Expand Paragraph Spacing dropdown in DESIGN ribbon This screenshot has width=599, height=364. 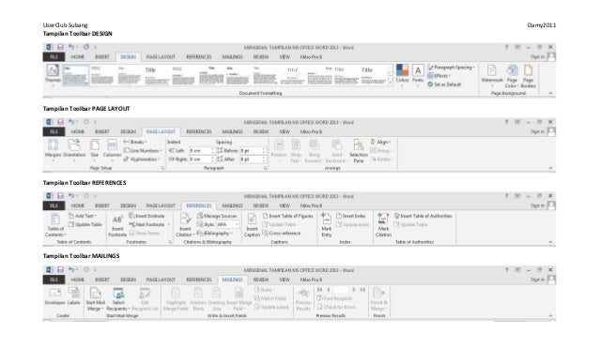pyautogui.click(x=451, y=68)
